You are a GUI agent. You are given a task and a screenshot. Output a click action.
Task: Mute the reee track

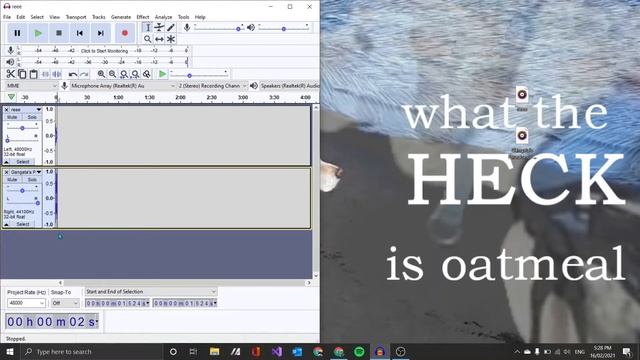tap(12, 117)
